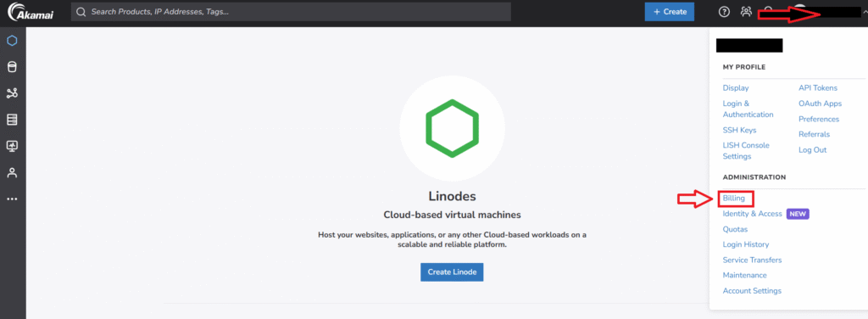Click "Cloud-based virtual machines" subtitle
Viewport: 868px width, 319px height.
click(453, 215)
